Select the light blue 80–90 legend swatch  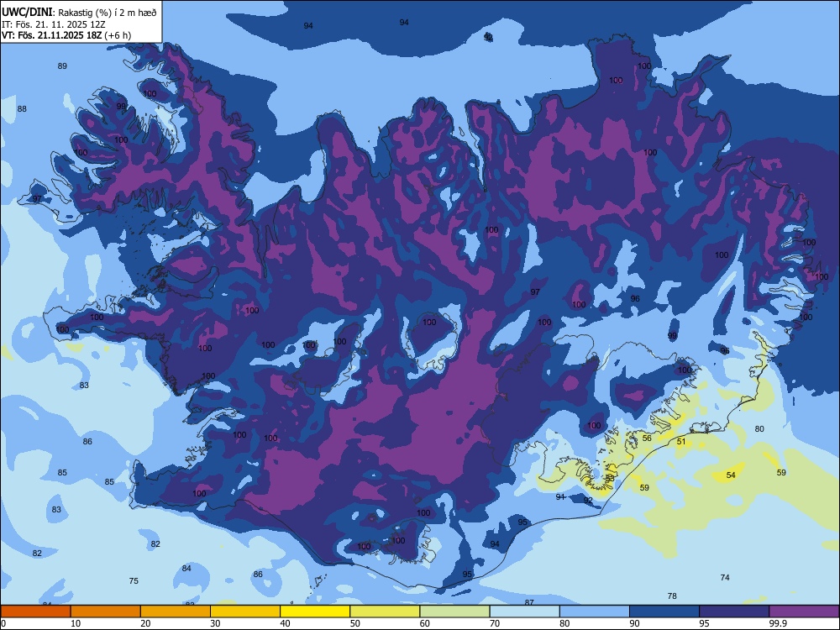[x=595, y=612]
